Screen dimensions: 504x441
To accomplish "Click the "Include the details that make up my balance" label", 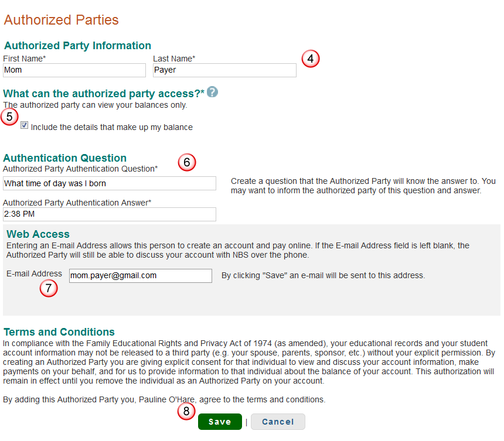I will [111, 127].
